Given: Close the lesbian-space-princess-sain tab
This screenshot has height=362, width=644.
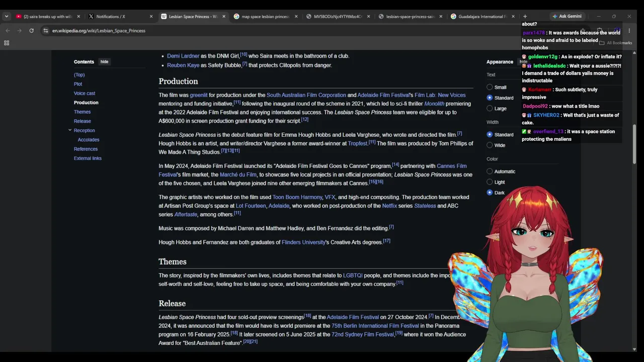Looking at the screenshot, I should (x=441, y=17).
